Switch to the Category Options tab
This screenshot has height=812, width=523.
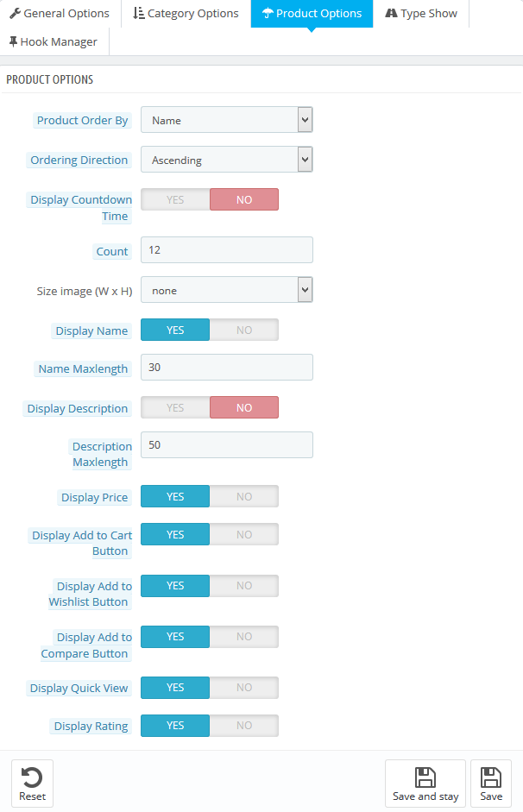186,14
